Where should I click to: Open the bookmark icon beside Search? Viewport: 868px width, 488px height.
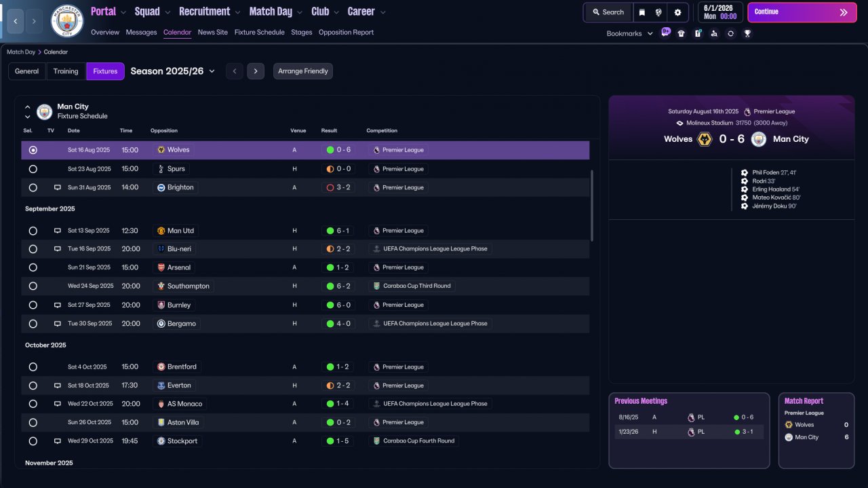(x=642, y=12)
